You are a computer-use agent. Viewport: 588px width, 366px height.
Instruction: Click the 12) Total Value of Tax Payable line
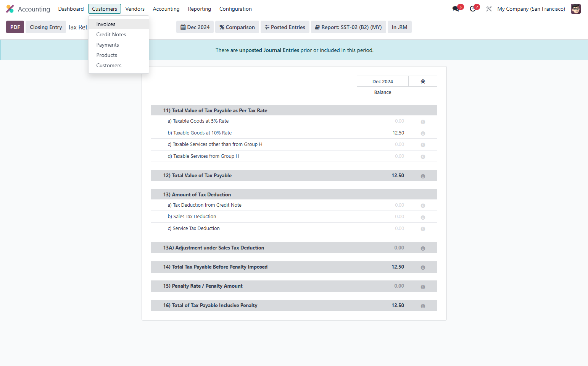pyautogui.click(x=294, y=176)
